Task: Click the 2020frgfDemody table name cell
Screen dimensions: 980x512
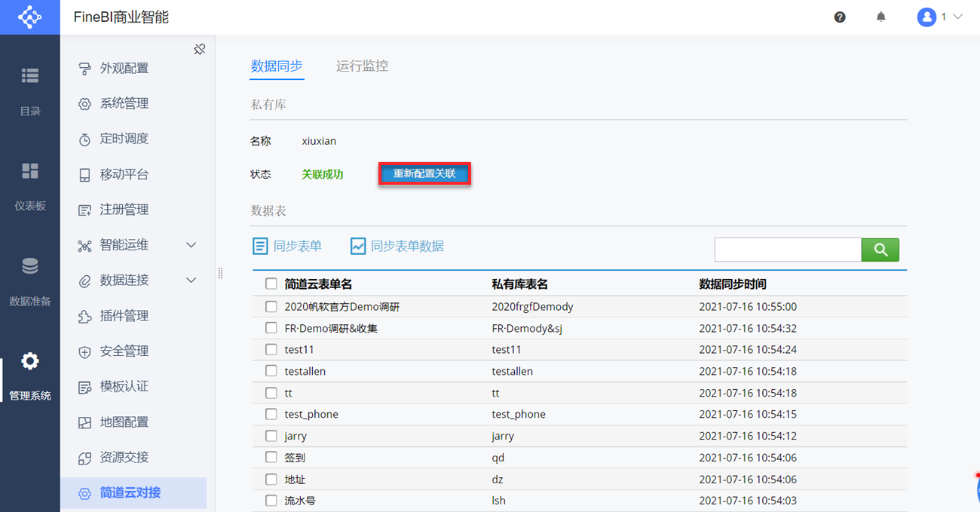Action: [532, 307]
